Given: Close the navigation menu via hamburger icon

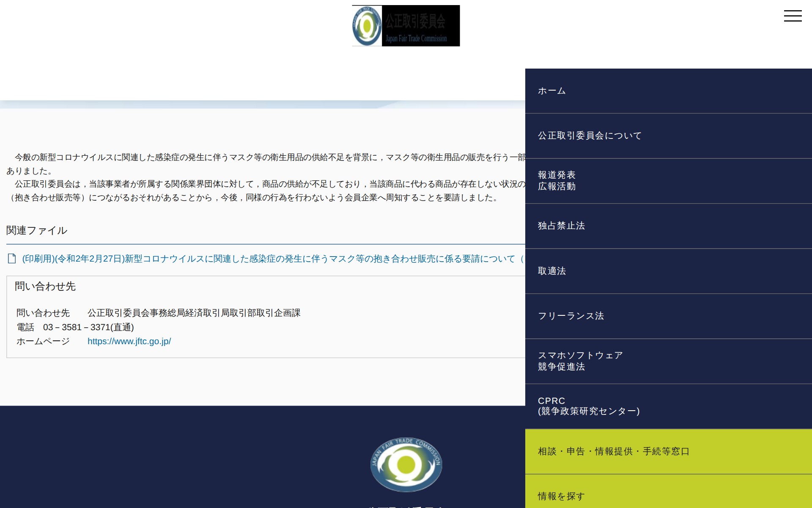Looking at the screenshot, I should (x=793, y=16).
